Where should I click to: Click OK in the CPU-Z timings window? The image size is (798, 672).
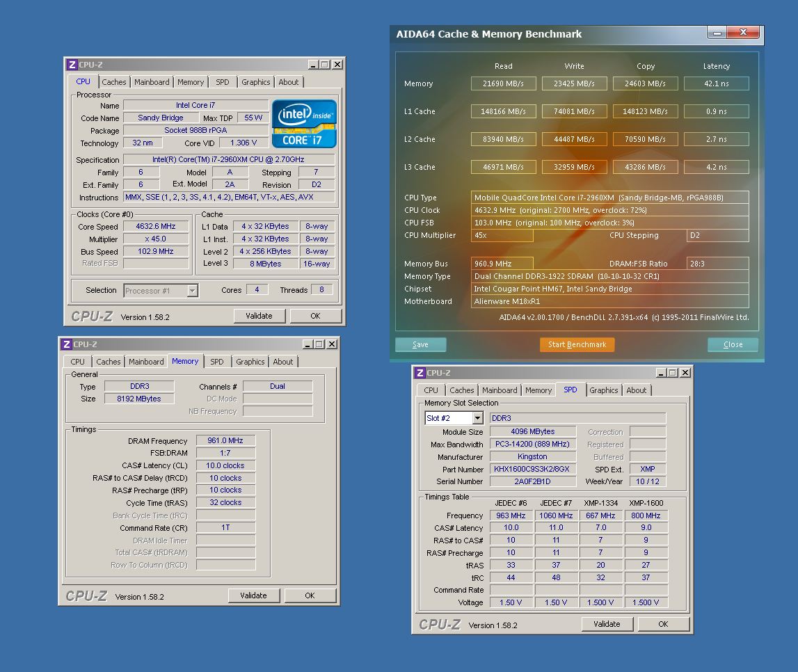click(x=310, y=595)
